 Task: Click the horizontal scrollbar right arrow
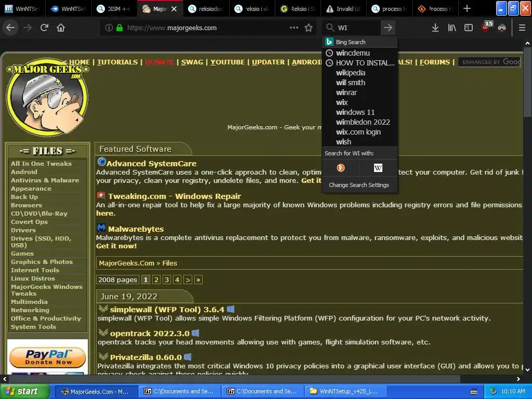point(518,379)
